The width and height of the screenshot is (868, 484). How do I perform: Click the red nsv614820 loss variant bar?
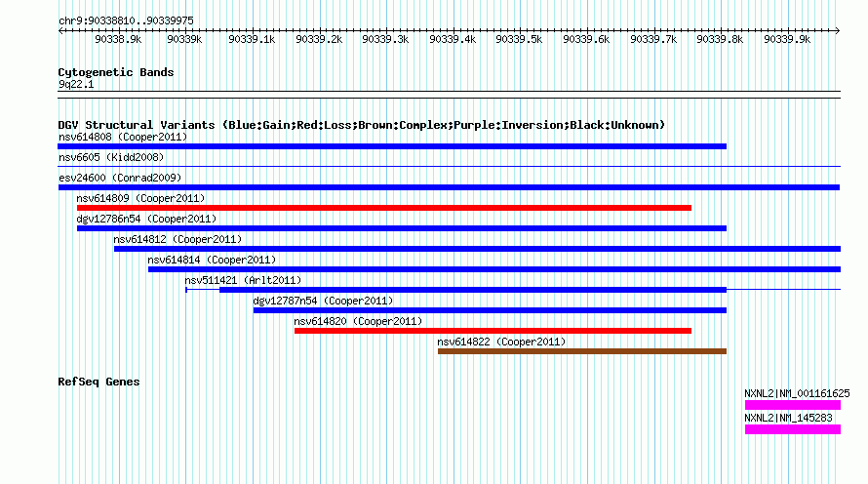(493, 331)
